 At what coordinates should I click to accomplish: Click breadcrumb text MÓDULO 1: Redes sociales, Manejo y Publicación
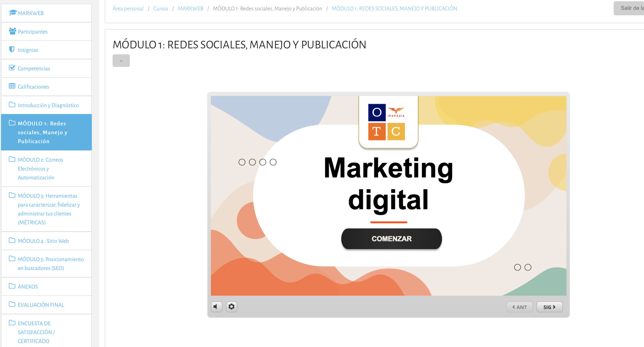tap(267, 8)
